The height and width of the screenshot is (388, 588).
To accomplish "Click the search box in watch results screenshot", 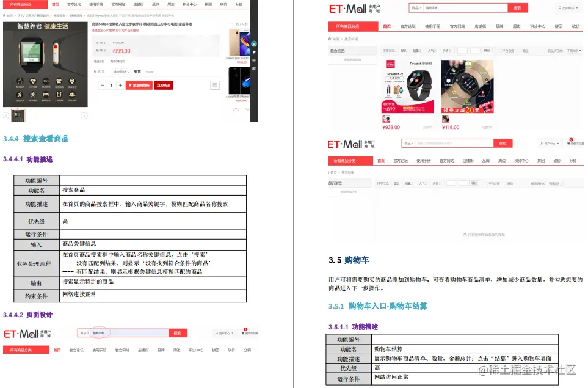I will (x=465, y=8).
